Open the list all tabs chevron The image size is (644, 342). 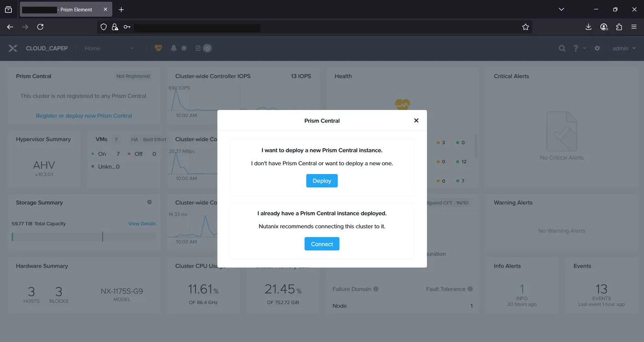[561, 9]
